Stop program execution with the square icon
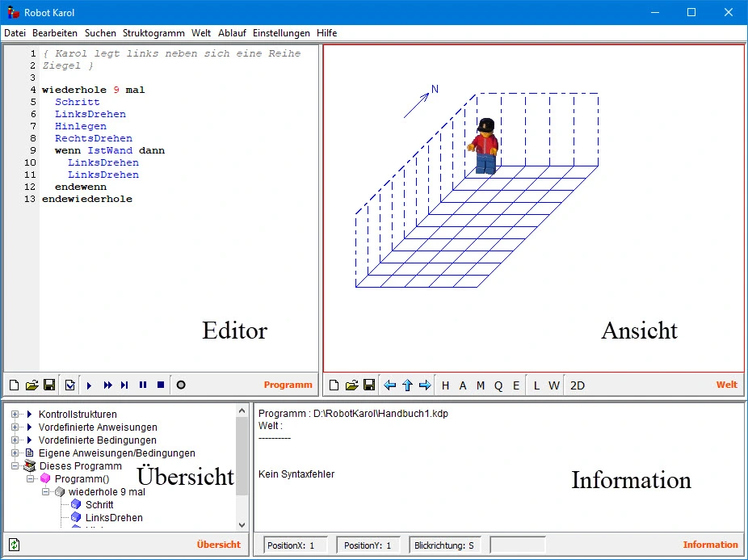748x560 pixels. [x=161, y=385]
